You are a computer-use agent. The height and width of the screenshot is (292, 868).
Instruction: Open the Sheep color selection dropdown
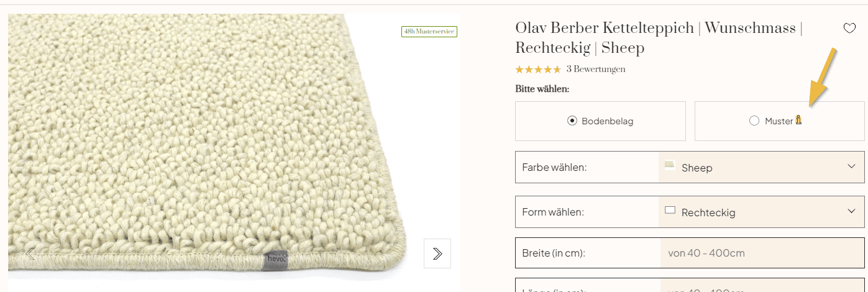tap(761, 167)
